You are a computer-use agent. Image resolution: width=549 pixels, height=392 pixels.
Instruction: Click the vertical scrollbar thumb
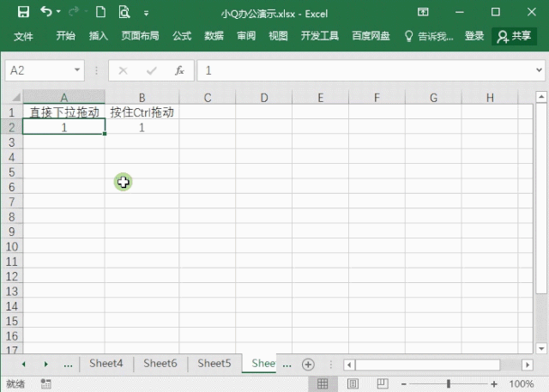(x=541, y=198)
